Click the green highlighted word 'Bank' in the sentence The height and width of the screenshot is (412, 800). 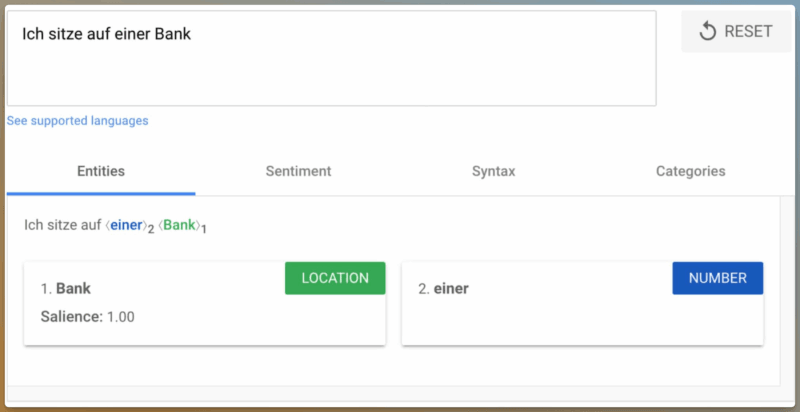pos(179,225)
